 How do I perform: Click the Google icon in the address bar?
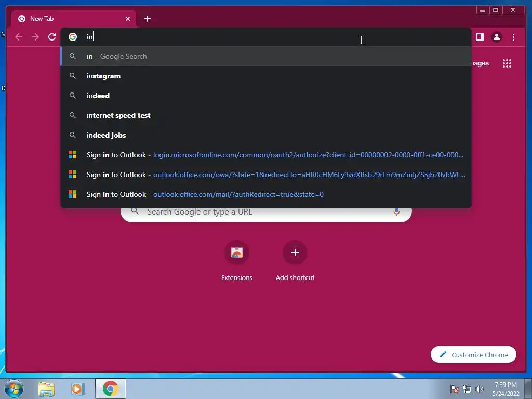[x=73, y=37]
